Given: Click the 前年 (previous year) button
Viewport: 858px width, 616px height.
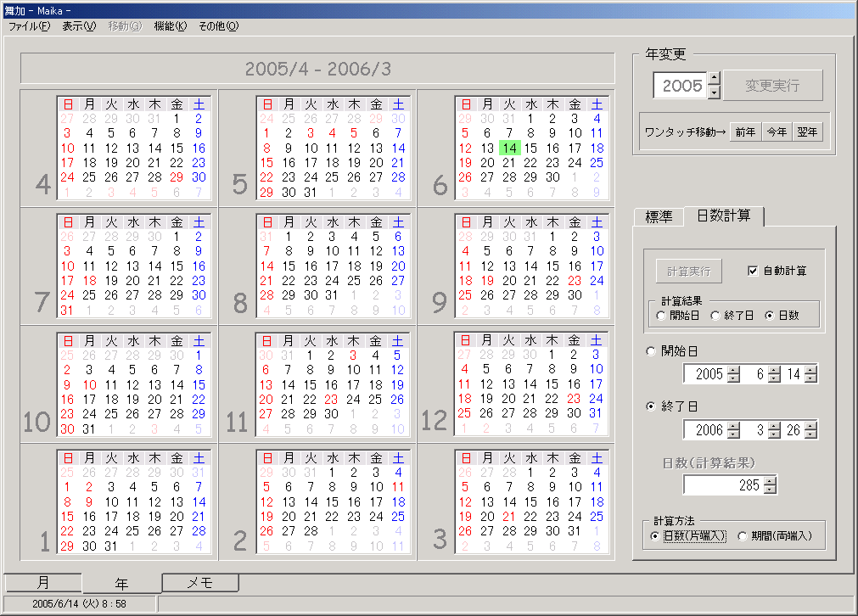Looking at the screenshot, I should (x=744, y=132).
